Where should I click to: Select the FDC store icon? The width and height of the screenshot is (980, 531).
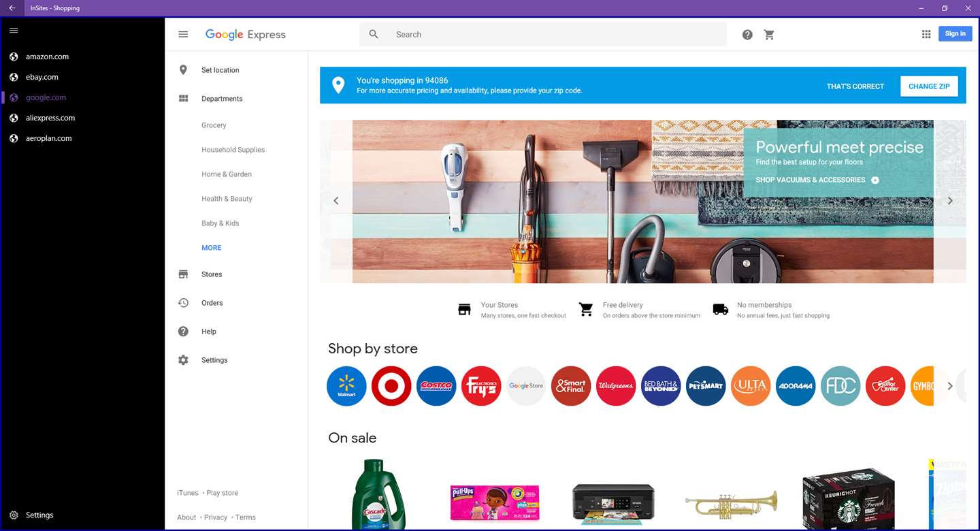coord(840,386)
